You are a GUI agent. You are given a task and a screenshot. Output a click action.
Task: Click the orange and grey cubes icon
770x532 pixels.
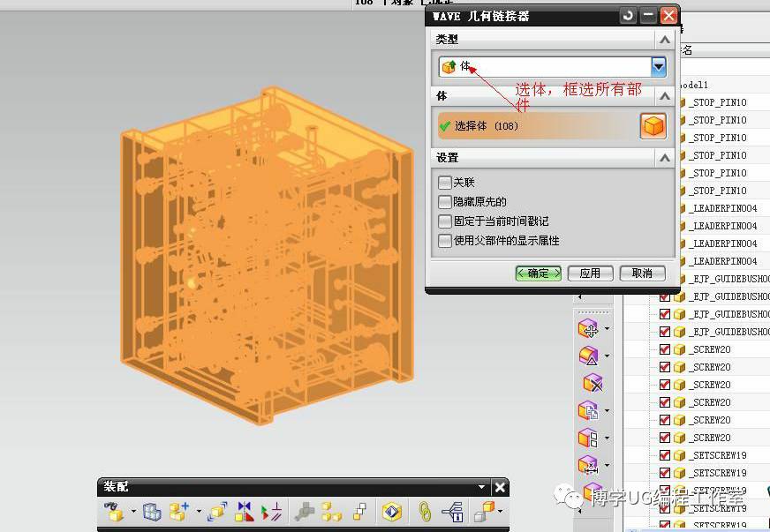click(x=485, y=512)
